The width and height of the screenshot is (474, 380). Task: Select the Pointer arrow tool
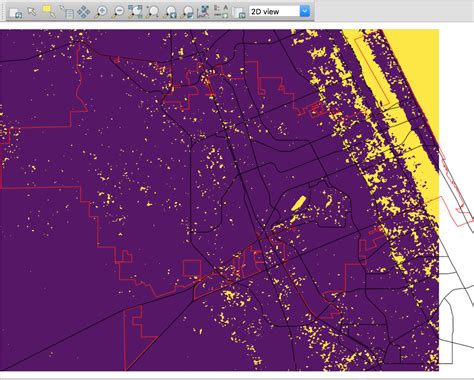click(32, 11)
